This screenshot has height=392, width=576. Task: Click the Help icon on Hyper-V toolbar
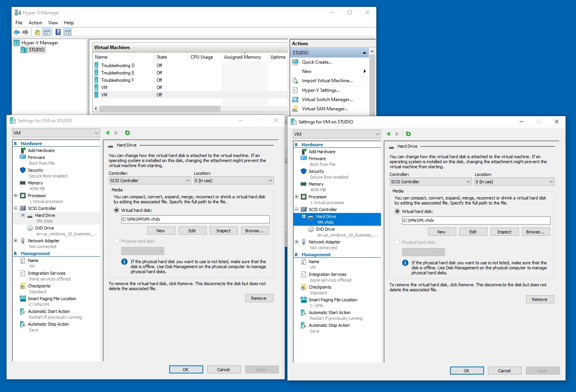click(x=58, y=32)
